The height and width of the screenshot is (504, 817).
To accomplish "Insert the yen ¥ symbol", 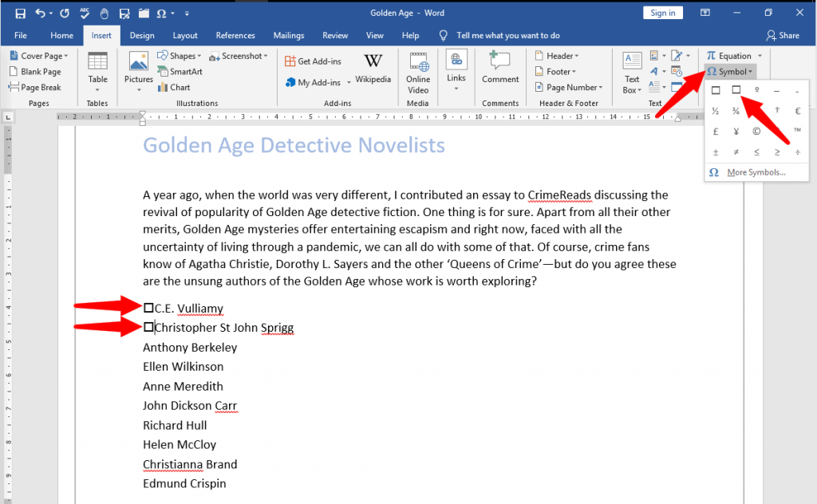I will [x=736, y=132].
